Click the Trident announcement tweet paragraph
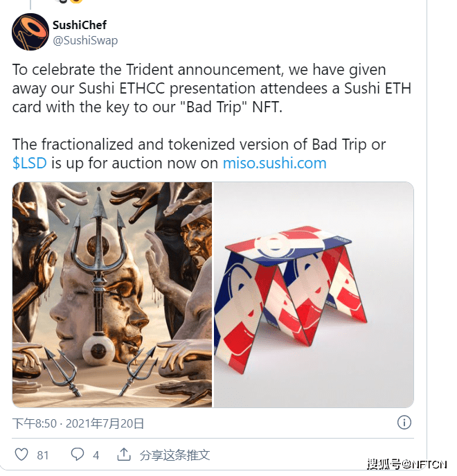457x476 pixels. pyautogui.click(x=211, y=88)
